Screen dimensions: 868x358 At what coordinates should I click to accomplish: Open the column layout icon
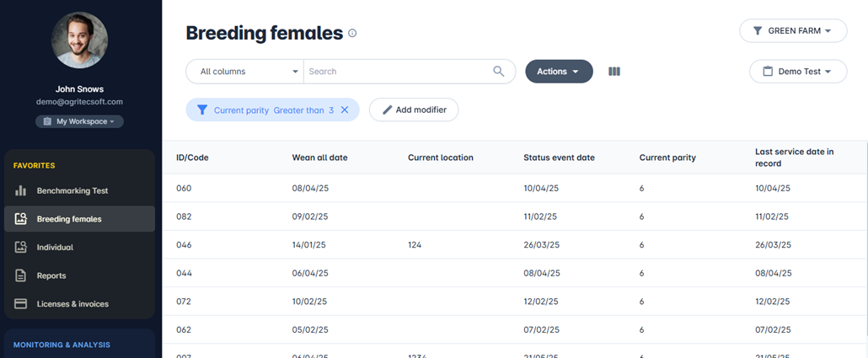point(614,72)
